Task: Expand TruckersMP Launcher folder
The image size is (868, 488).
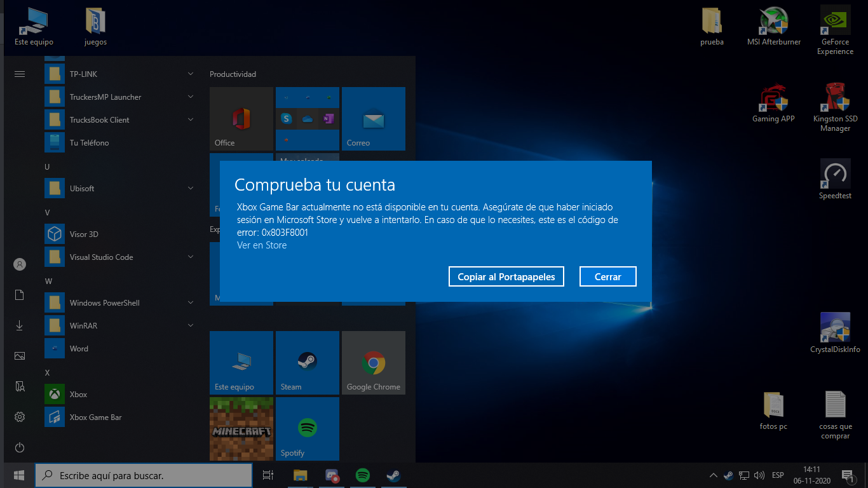Action: (121, 97)
